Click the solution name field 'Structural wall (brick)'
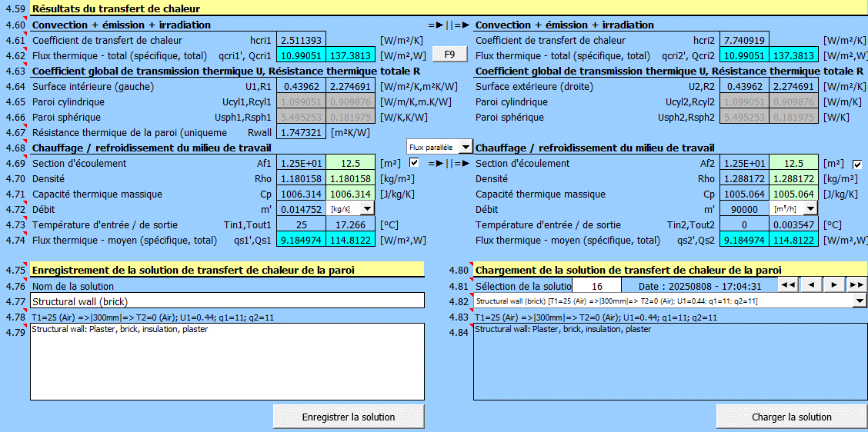Image resolution: width=868 pixels, height=432 pixels. coord(228,301)
